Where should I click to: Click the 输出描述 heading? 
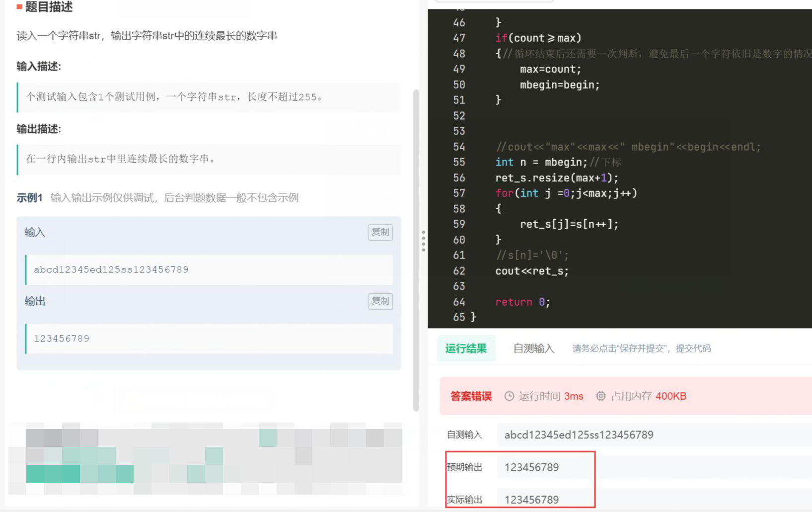(39, 129)
